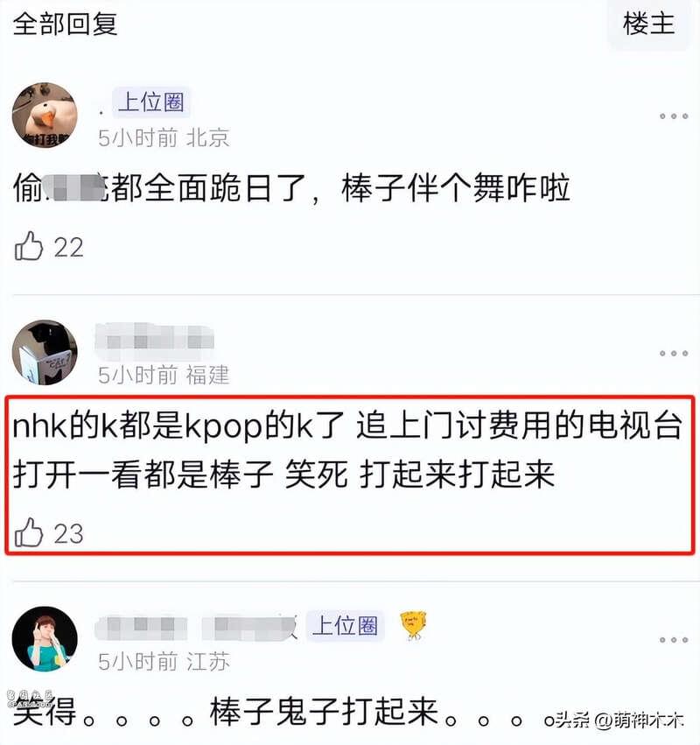Like the nhk kpop comment with 23 likes
Viewport: 700px width, 745px height.
29,532
